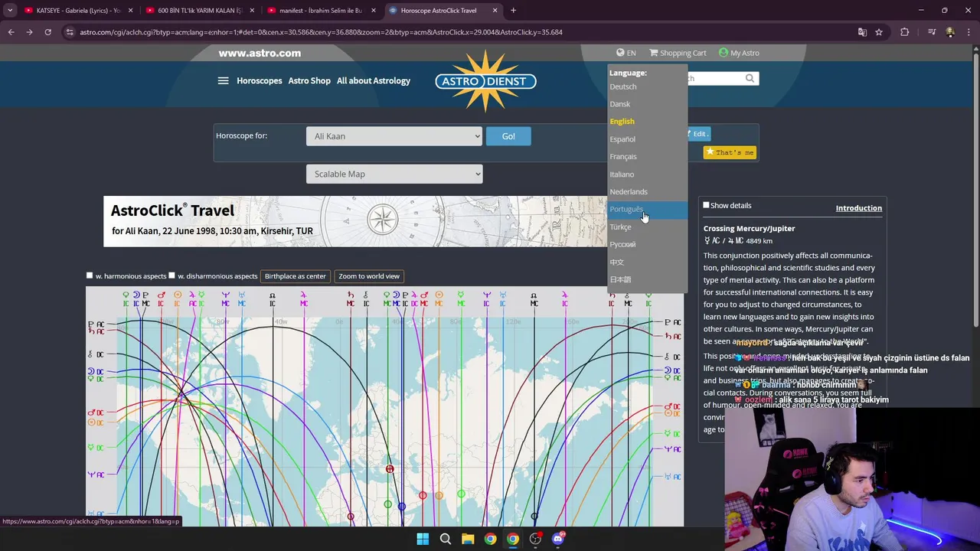Click the yellow That's me star button

[x=730, y=152]
